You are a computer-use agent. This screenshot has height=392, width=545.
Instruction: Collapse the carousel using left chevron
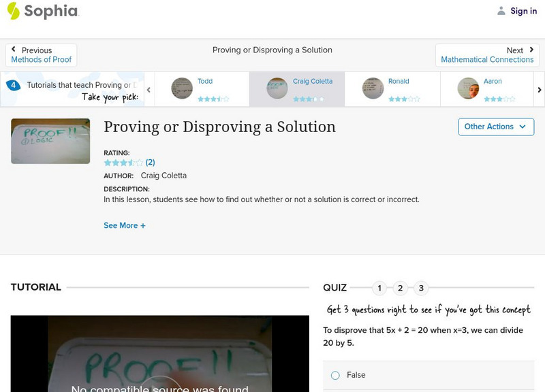pyautogui.click(x=149, y=88)
